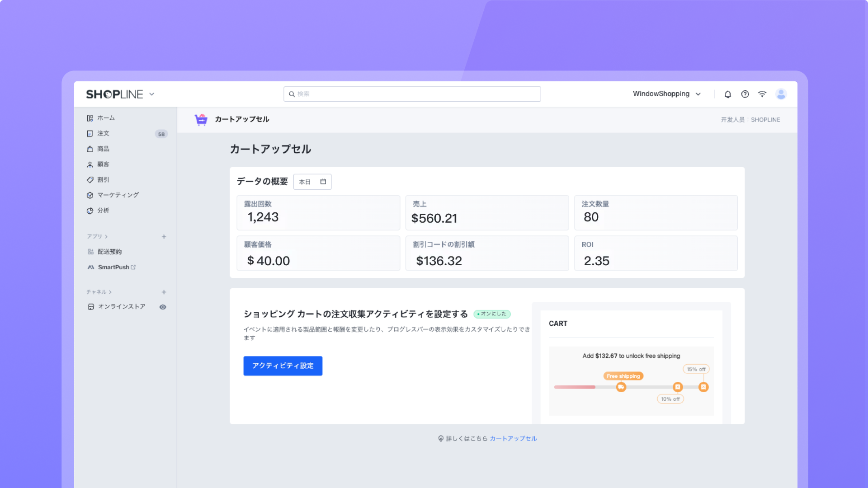
Task: Click the cart upsell app icon
Action: pyautogui.click(x=201, y=119)
